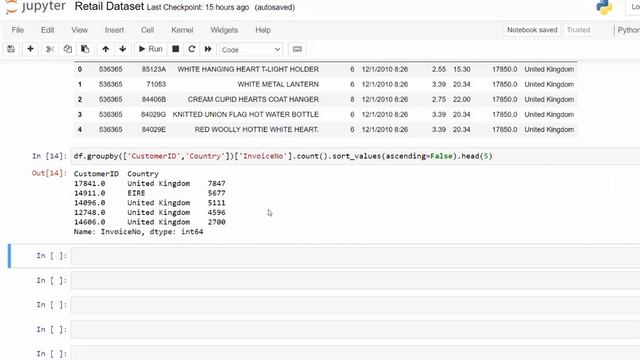Click stock code 84029E

(154, 130)
